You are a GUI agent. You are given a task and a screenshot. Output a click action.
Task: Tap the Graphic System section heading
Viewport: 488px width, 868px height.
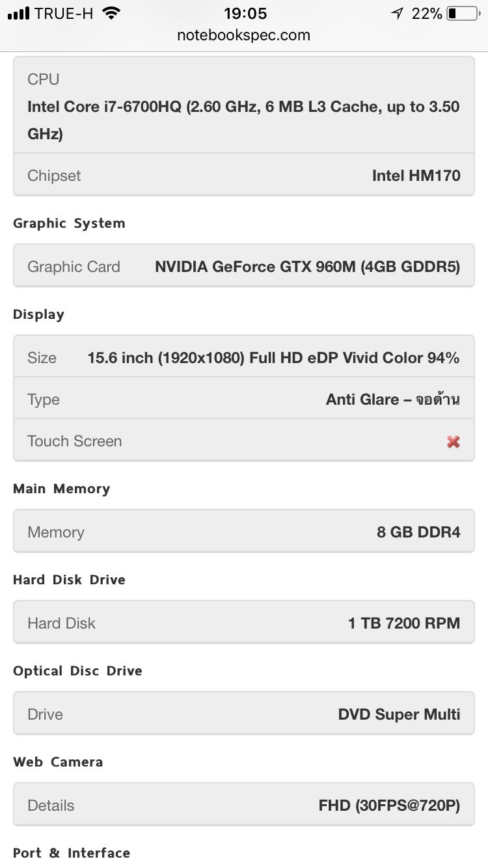click(x=69, y=224)
